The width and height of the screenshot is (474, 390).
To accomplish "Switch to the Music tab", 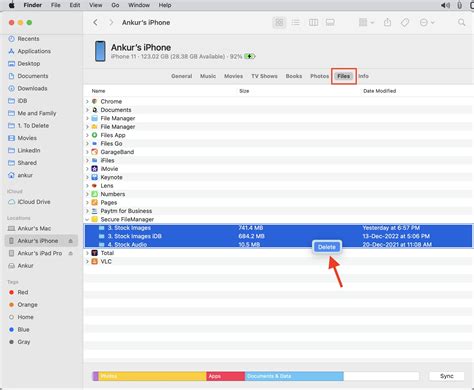I will 208,76.
